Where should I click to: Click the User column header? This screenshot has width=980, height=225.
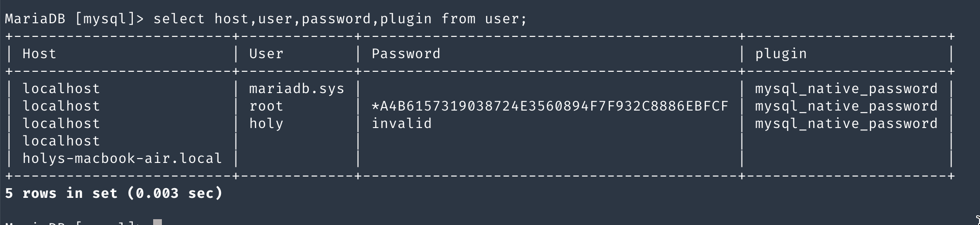click(266, 54)
